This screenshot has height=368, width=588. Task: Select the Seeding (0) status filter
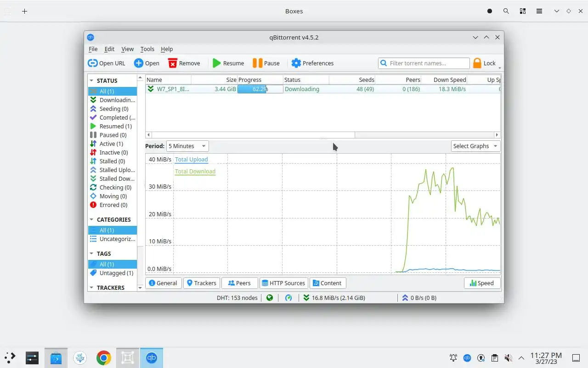[113, 109]
